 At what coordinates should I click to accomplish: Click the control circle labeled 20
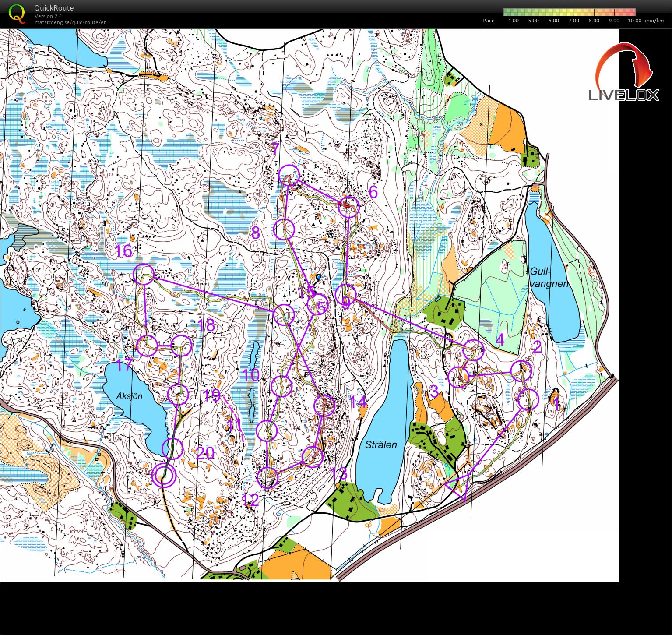click(x=172, y=448)
